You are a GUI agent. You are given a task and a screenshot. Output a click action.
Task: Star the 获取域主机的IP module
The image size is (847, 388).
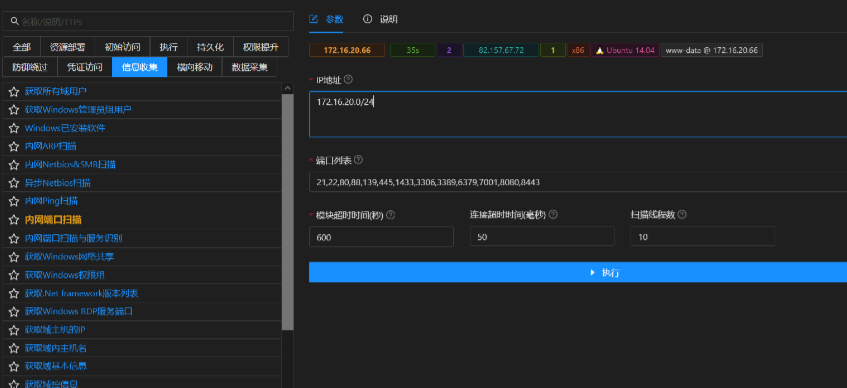14,330
